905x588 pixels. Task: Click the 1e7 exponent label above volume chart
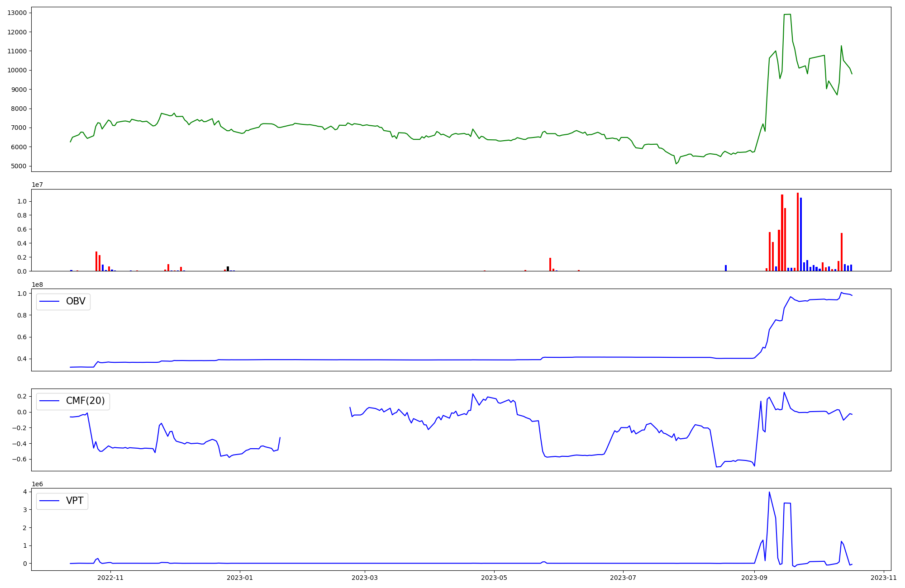37,185
